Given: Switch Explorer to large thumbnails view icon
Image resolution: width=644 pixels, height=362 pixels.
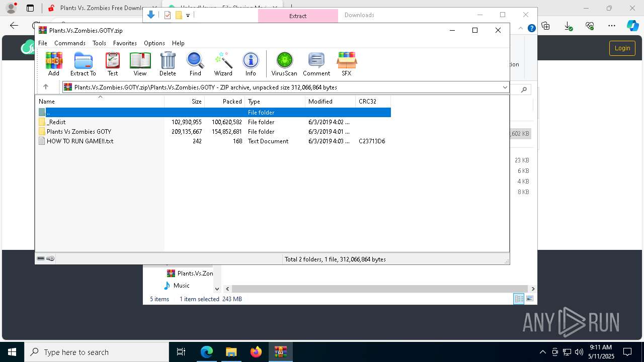Looking at the screenshot, I should pyautogui.click(x=530, y=299).
